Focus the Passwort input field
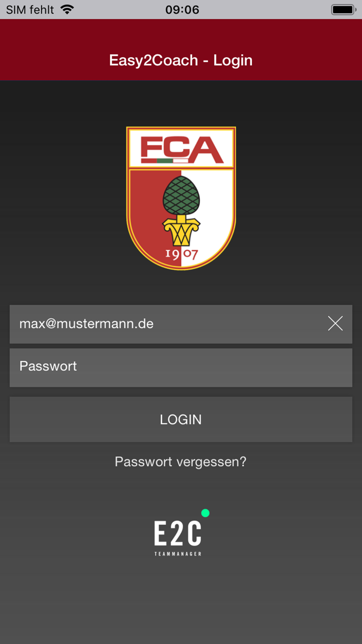This screenshot has width=362, height=644. (181, 368)
